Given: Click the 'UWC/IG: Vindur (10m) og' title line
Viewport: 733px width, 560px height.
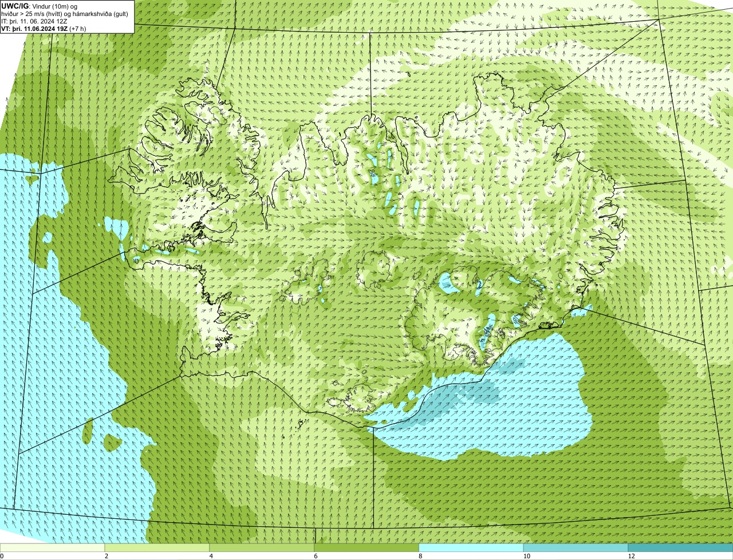Looking at the screenshot, I should [40, 6].
